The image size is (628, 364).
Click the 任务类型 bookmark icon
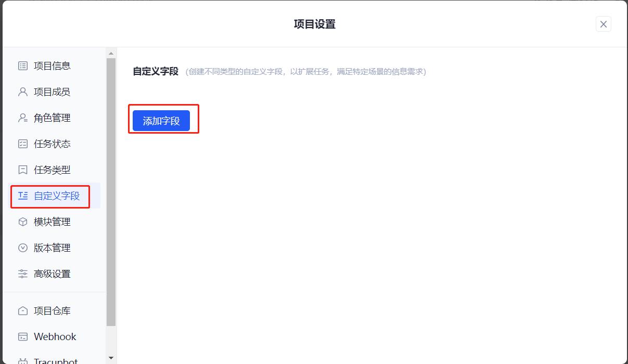click(x=22, y=170)
